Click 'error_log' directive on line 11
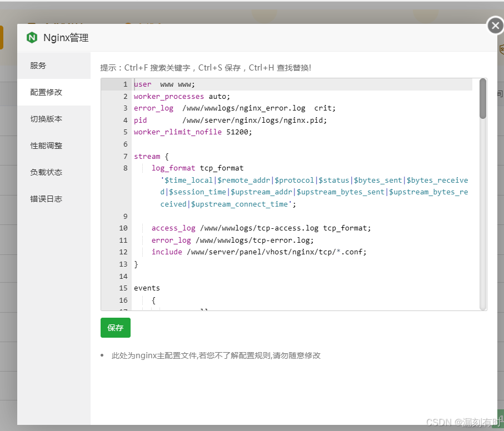Screen dimensions: 504x431 coord(171,240)
